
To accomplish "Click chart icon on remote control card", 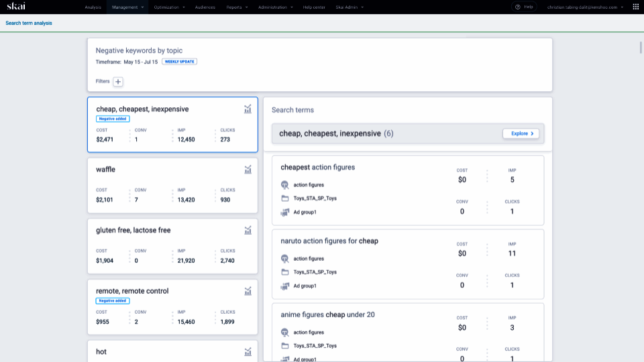I will coord(248,291).
